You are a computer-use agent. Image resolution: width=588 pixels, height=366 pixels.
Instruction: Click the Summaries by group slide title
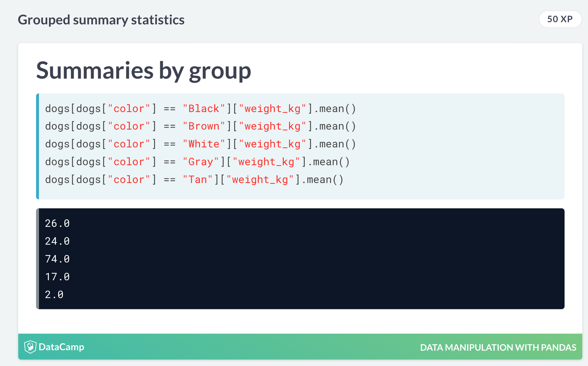[x=143, y=70]
